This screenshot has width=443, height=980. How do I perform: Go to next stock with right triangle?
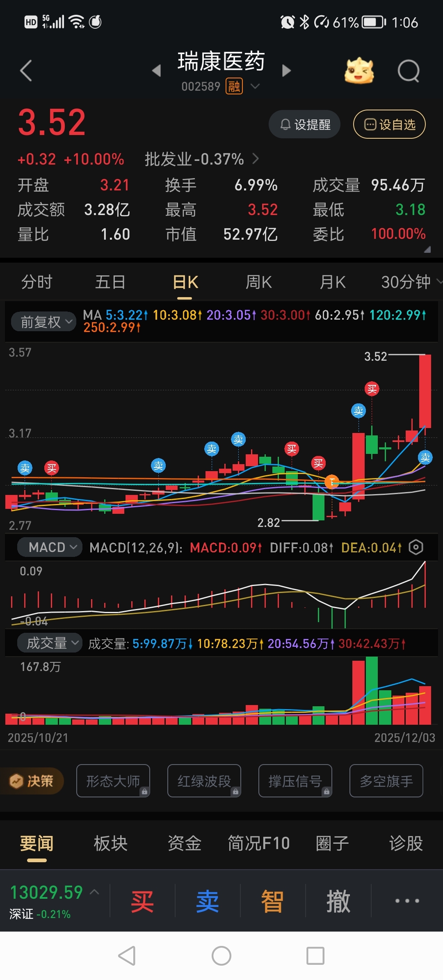[286, 71]
